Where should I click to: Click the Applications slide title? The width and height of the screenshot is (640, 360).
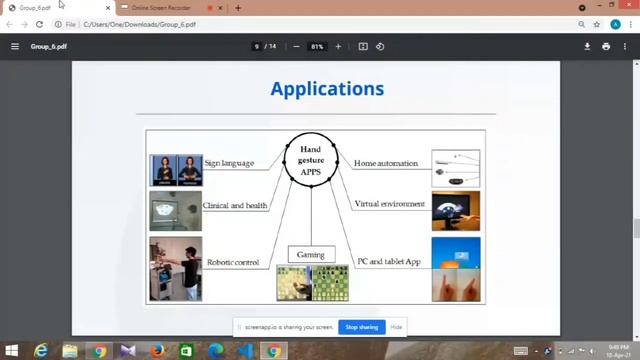[x=327, y=89]
